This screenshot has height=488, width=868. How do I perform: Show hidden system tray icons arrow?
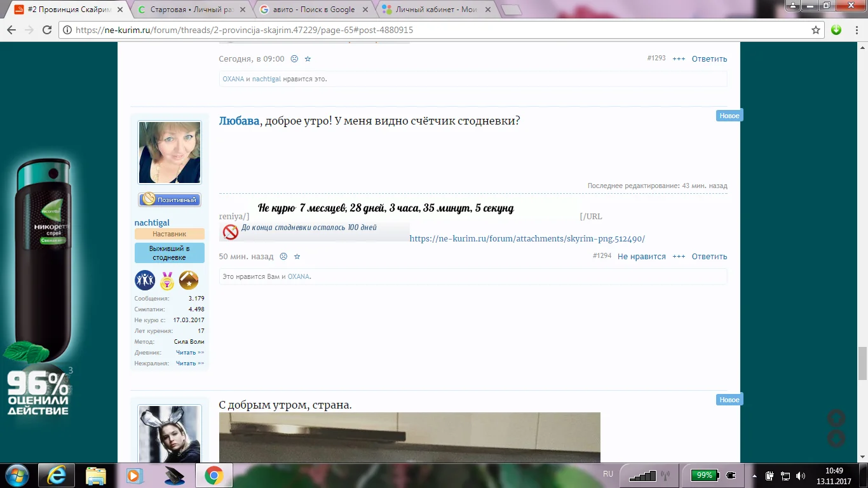pos(754,476)
